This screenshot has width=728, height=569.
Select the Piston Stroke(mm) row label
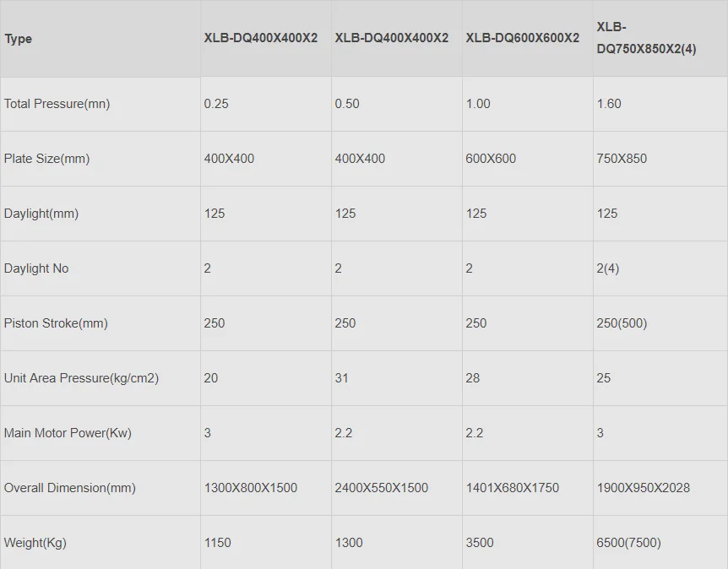coord(56,323)
